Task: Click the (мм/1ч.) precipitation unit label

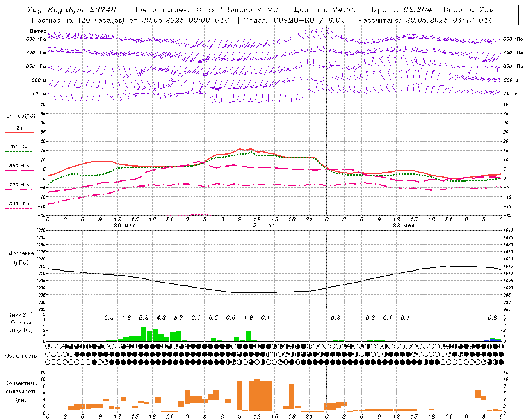Action: [21, 330]
